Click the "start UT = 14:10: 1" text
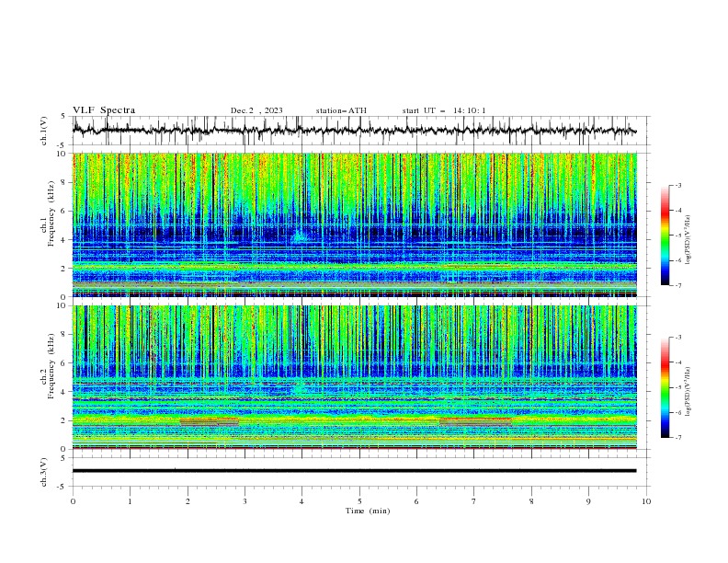The height and width of the screenshot is (563, 728). tap(444, 110)
